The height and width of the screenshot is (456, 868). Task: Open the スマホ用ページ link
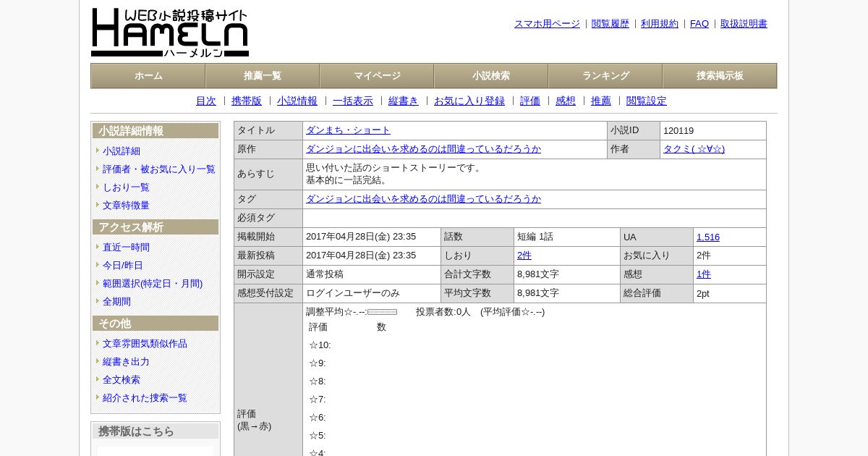[x=547, y=24]
